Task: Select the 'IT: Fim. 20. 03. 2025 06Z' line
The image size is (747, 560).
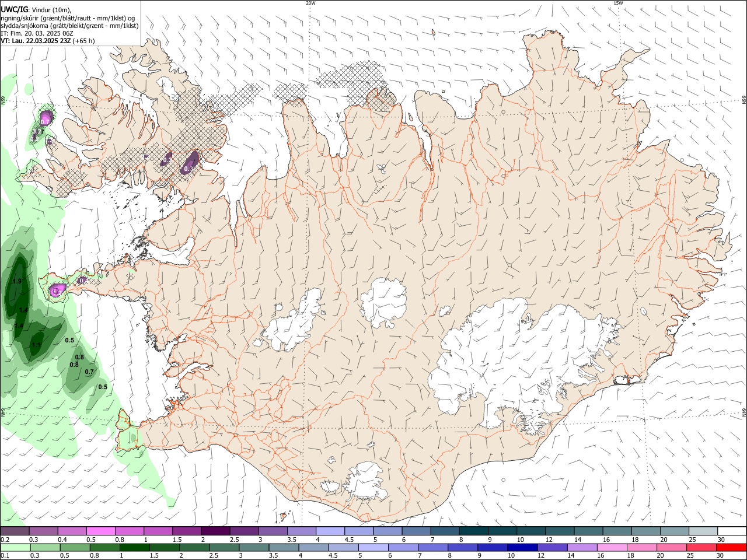Action: coord(37,33)
